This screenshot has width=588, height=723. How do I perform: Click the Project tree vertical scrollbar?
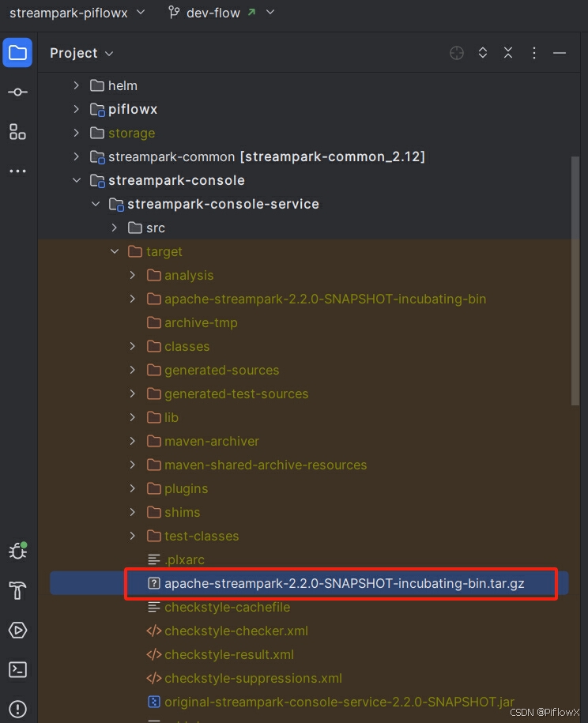[x=575, y=281]
